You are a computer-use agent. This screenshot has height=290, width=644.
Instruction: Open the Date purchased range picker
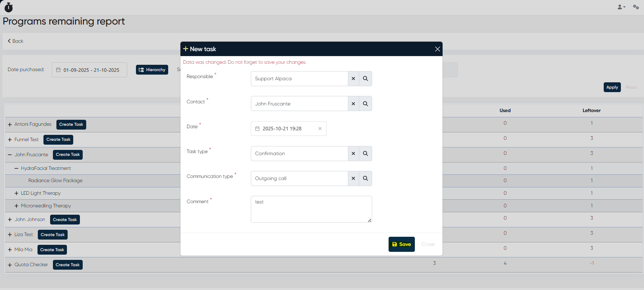[x=89, y=70]
